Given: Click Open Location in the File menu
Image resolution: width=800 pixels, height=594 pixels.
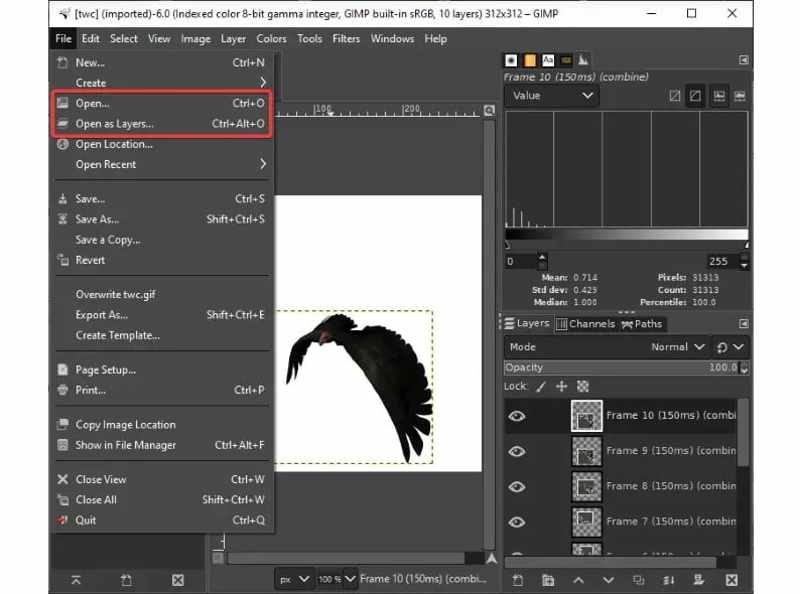Looking at the screenshot, I should point(114,144).
